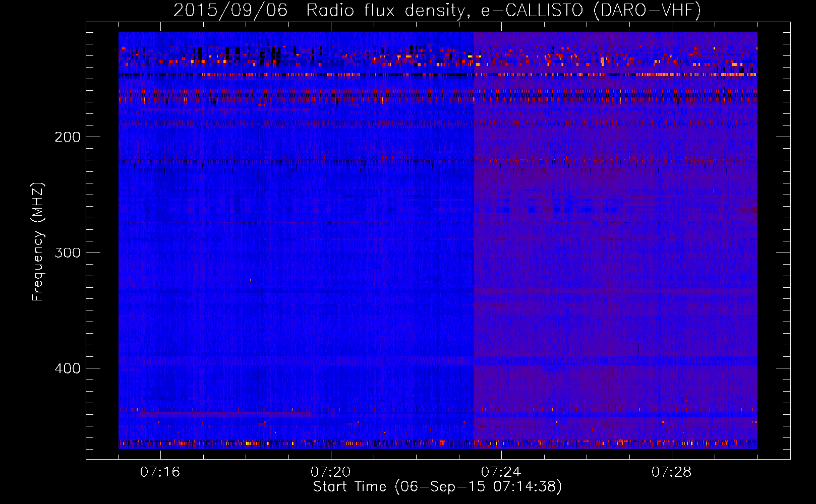Click the 'Frequency (MHZ)' axis label
Viewport: 816px width, 504px height.
pyautogui.click(x=38, y=241)
